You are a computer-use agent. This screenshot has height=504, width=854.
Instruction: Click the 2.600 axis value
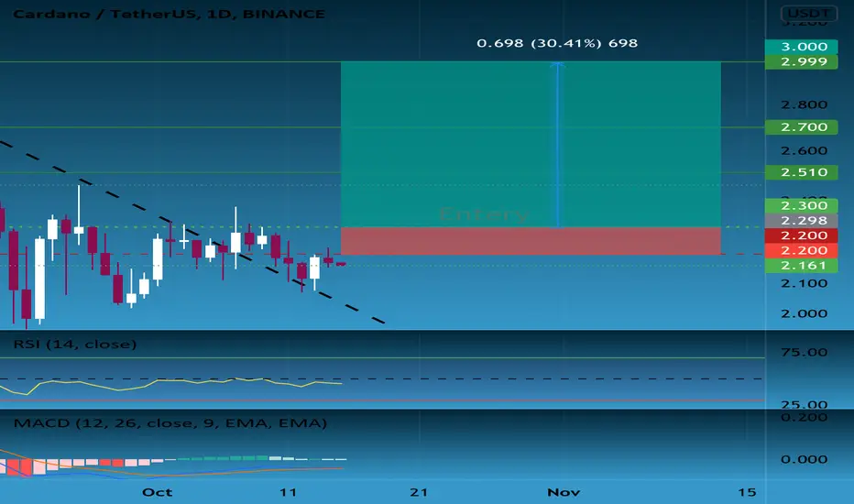[x=804, y=150]
